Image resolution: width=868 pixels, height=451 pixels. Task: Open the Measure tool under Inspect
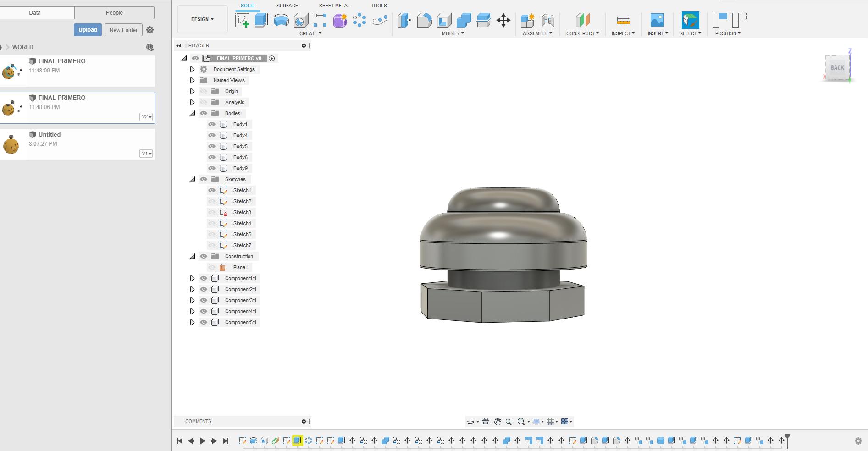(x=623, y=20)
